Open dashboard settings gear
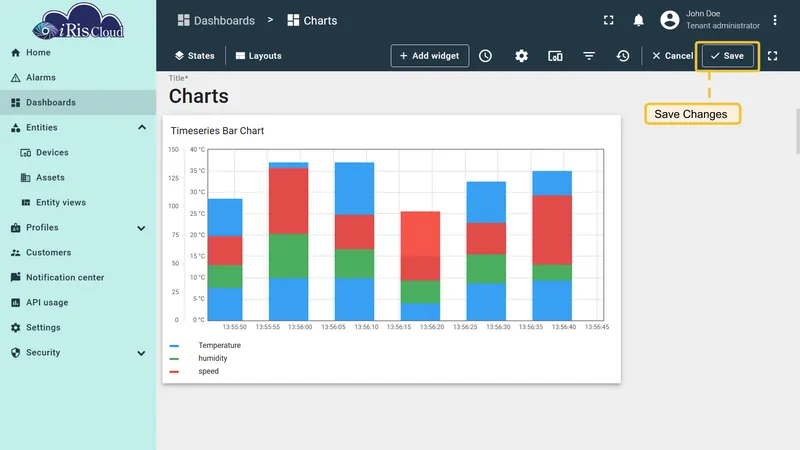 (521, 56)
